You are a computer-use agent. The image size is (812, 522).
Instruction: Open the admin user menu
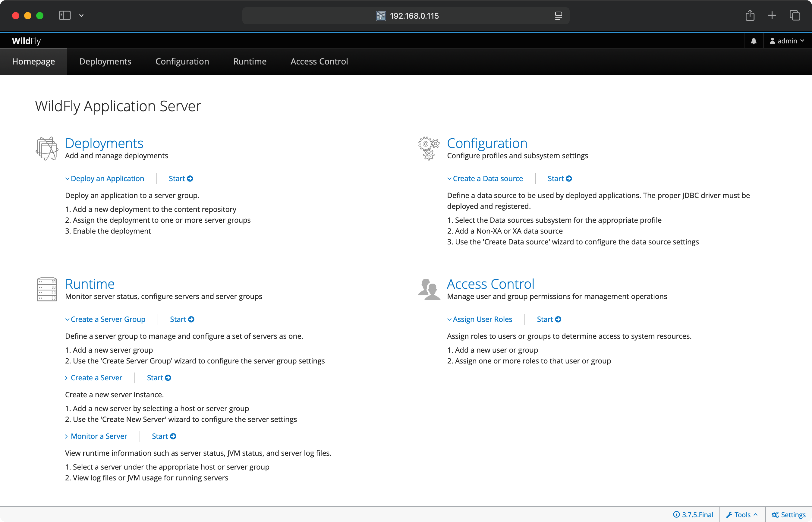pos(787,41)
